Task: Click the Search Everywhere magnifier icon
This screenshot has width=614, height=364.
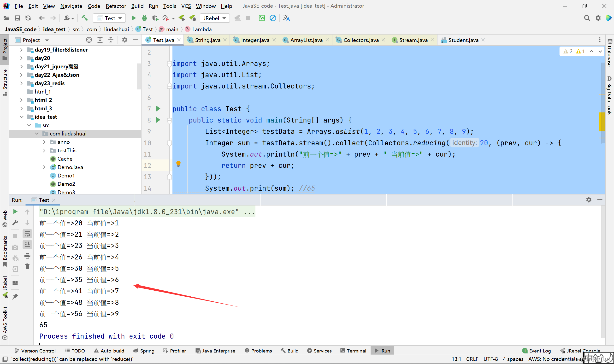Action: [587, 18]
